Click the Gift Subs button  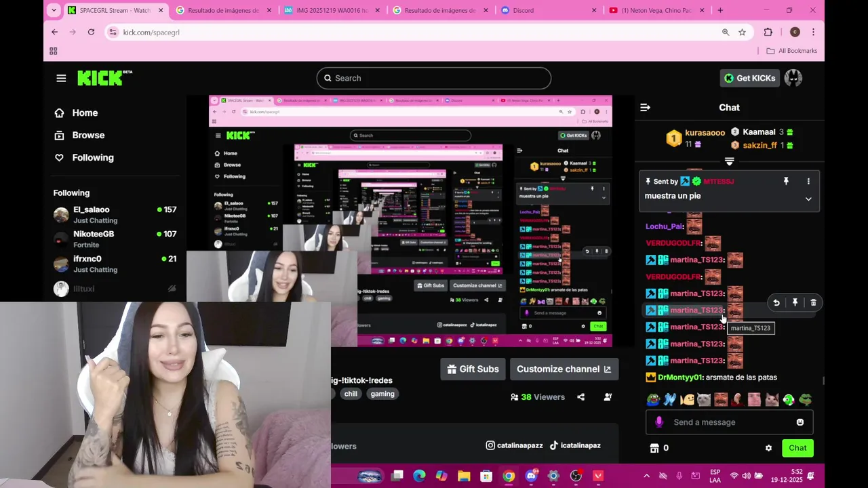point(473,369)
